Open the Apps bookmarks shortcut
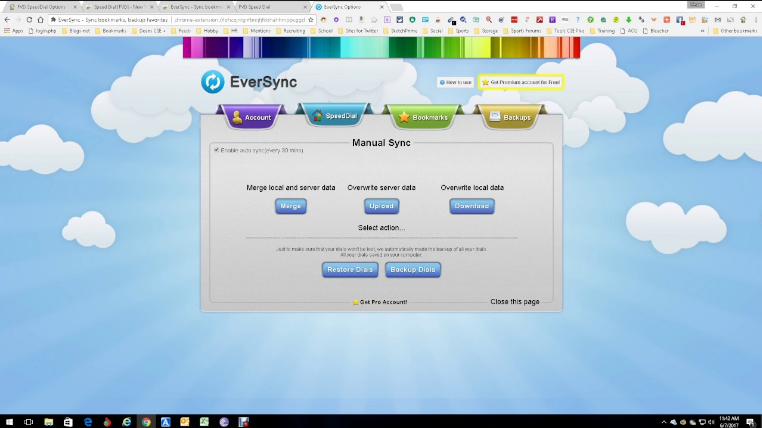 pyautogui.click(x=14, y=31)
